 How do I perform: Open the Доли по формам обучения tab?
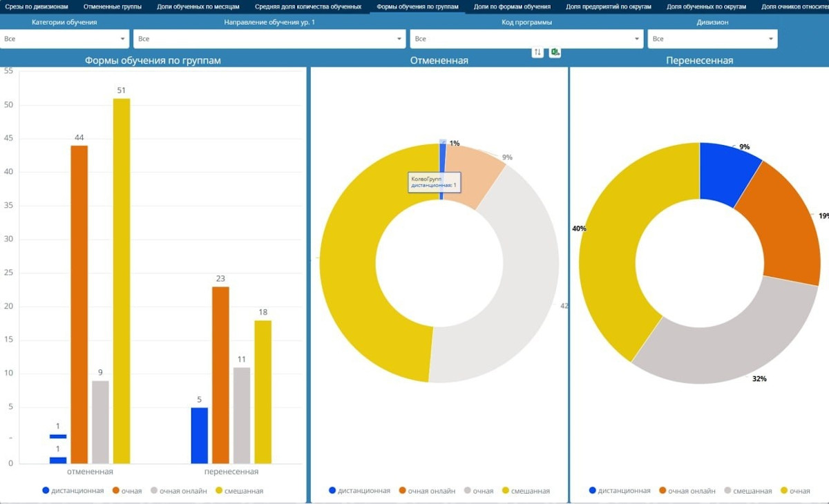tap(512, 6)
